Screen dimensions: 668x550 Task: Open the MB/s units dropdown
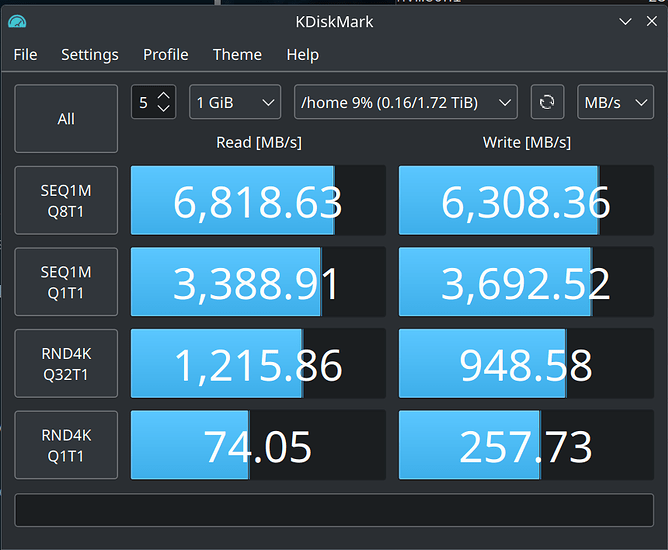tap(615, 102)
